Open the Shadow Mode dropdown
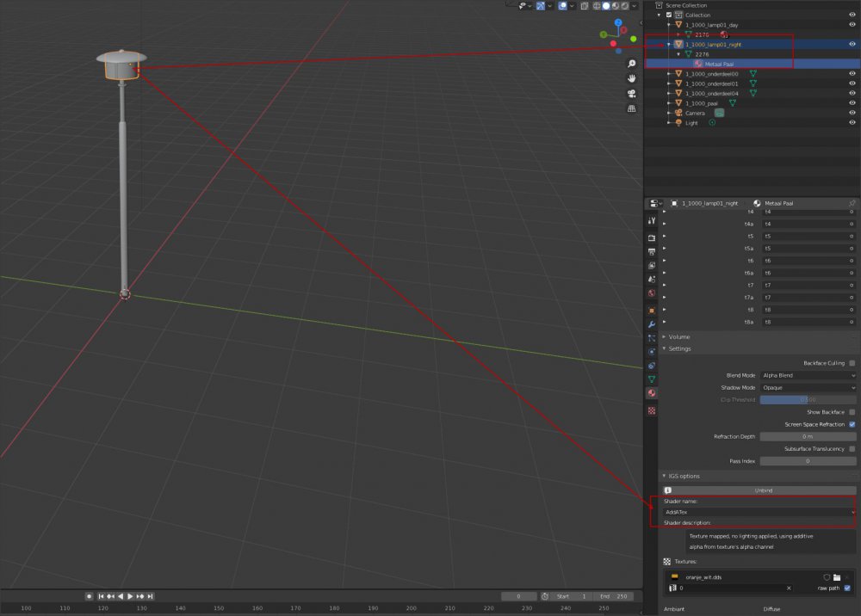861x616 pixels. pyautogui.click(x=808, y=388)
